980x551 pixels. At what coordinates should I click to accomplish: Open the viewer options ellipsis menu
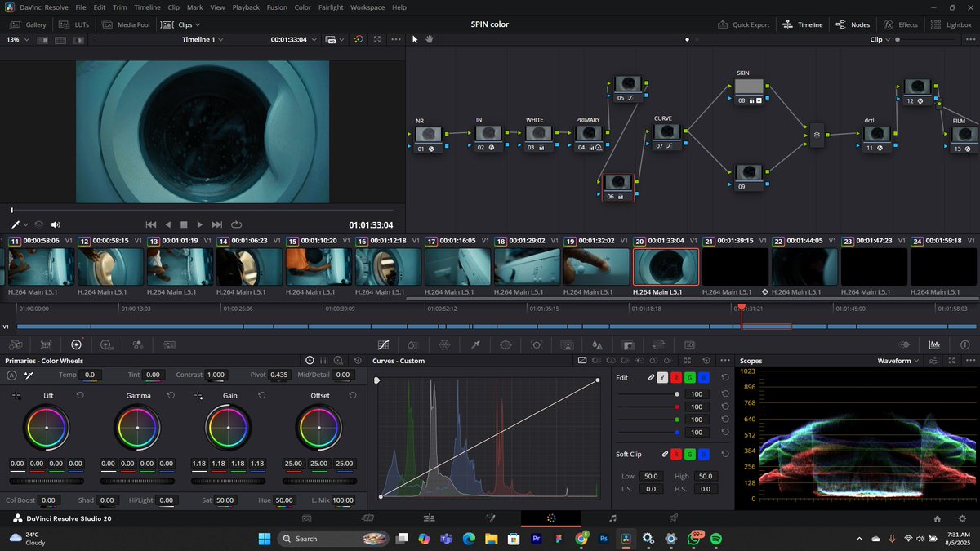click(x=395, y=39)
